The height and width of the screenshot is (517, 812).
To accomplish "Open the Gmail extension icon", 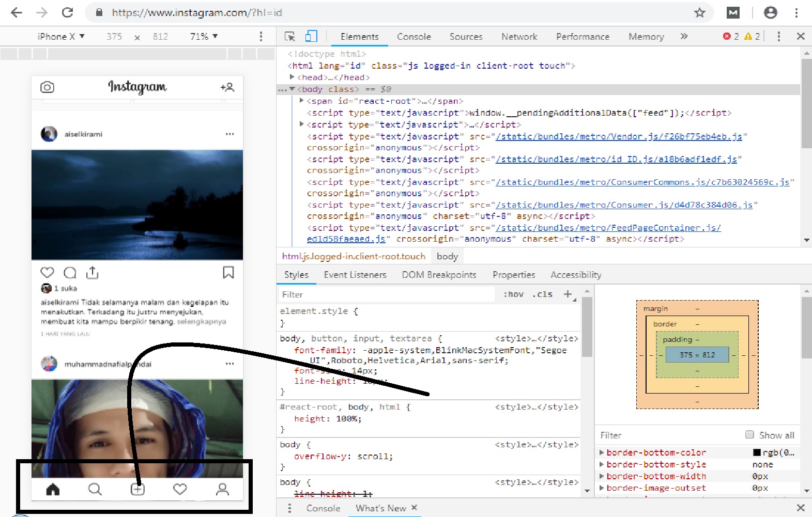I will click(x=733, y=12).
